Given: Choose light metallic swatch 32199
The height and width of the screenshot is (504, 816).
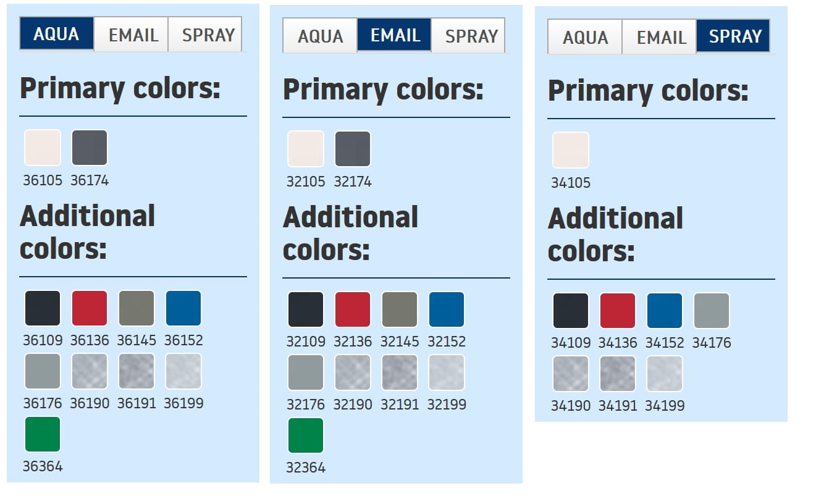Looking at the screenshot, I should tap(447, 372).
